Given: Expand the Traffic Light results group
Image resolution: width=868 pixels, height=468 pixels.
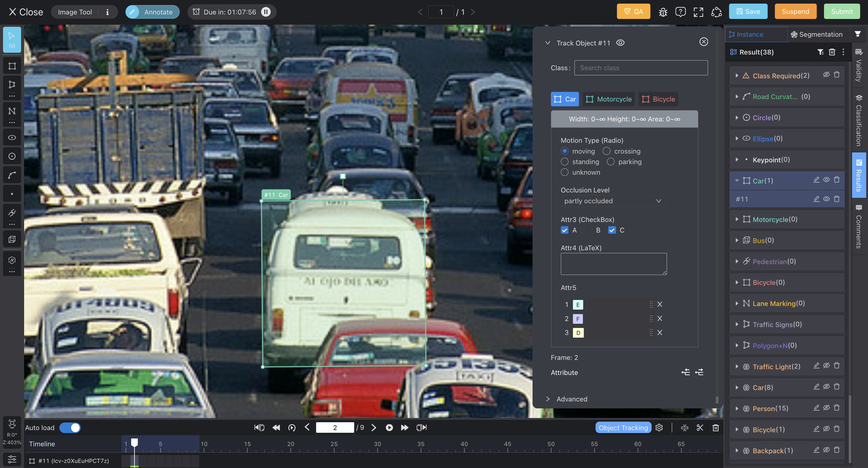Looking at the screenshot, I should click(x=737, y=366).
